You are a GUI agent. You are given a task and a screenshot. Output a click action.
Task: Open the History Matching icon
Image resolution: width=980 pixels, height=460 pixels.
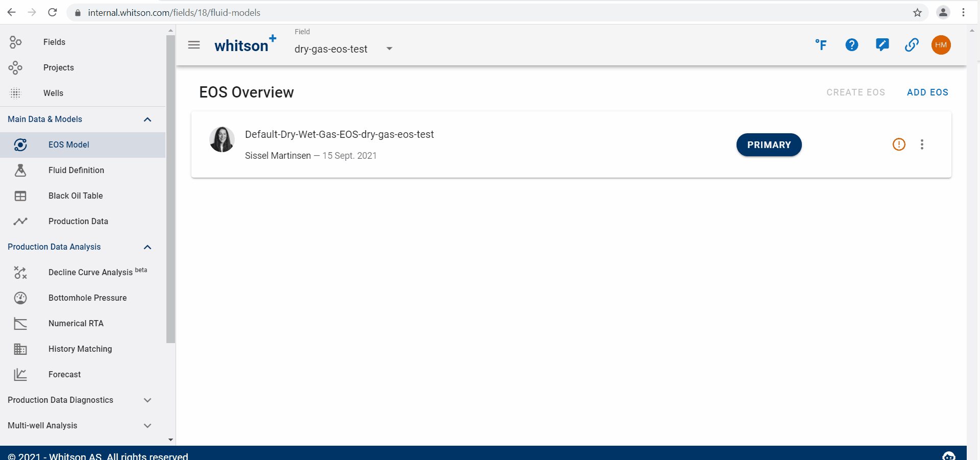[20, 349]
